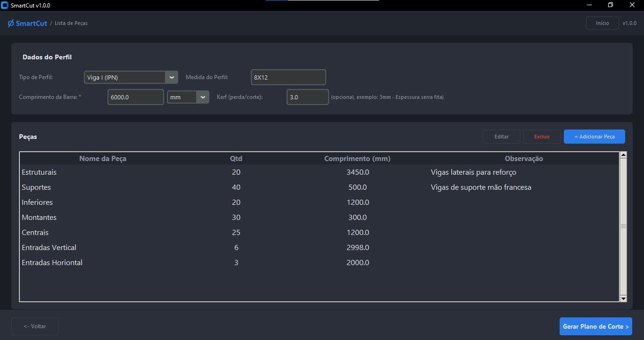This screenshot has width=644, height=340.
Task: Restore down the SmartCut window
Action: [611, 5]
